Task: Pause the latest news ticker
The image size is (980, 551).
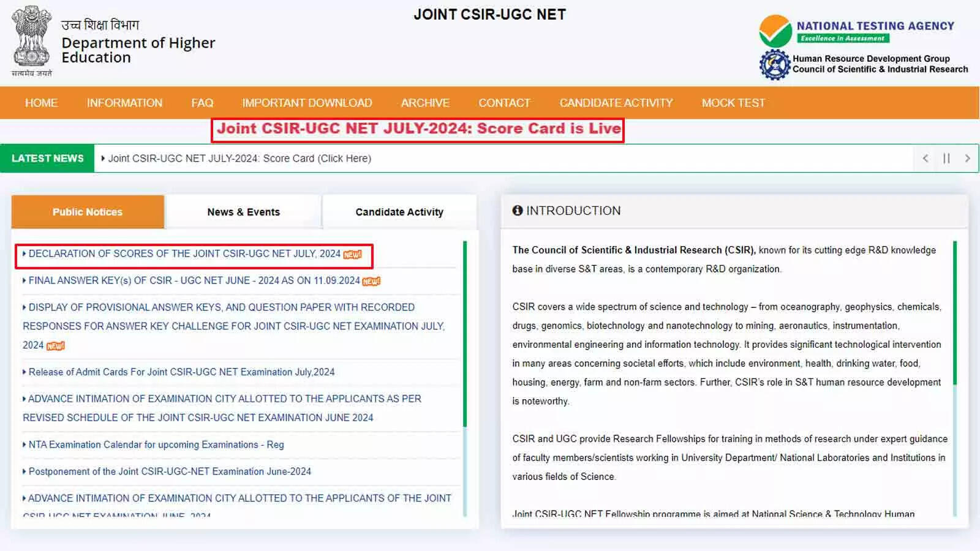Action: pos(946,158)
